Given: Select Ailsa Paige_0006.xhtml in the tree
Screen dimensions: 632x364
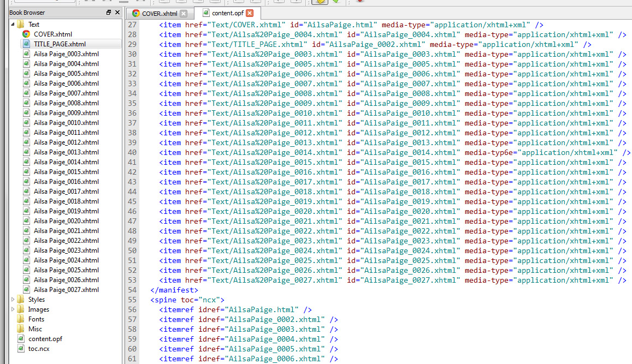Looking at the screenshot, I should pyautogui.click(x=66, y=83).
